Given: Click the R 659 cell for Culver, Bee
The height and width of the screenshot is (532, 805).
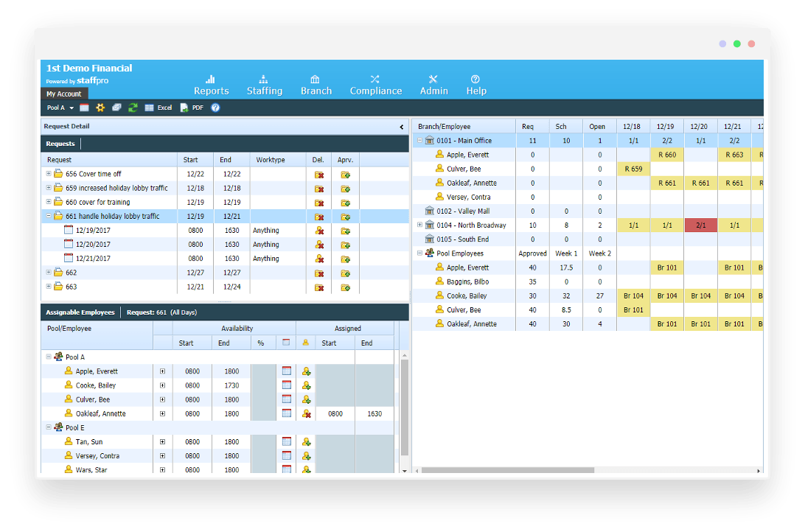Looking at the screenshot, I should coord(633,169).
